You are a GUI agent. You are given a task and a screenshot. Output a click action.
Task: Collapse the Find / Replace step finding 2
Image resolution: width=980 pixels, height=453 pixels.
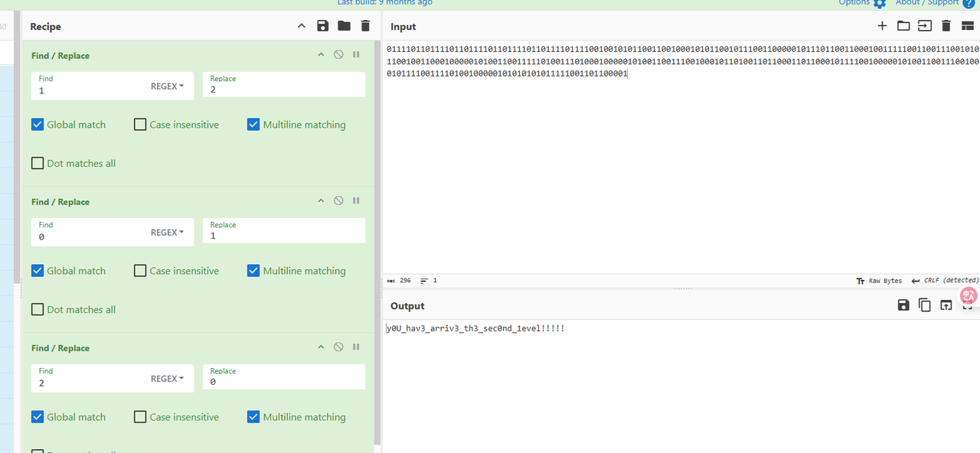(x=322, y=347)
